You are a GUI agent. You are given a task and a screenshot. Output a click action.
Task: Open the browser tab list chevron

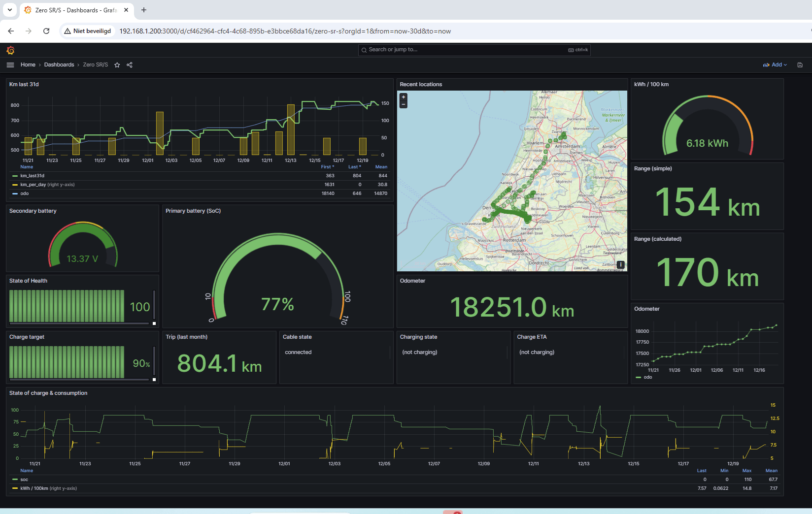9,10
